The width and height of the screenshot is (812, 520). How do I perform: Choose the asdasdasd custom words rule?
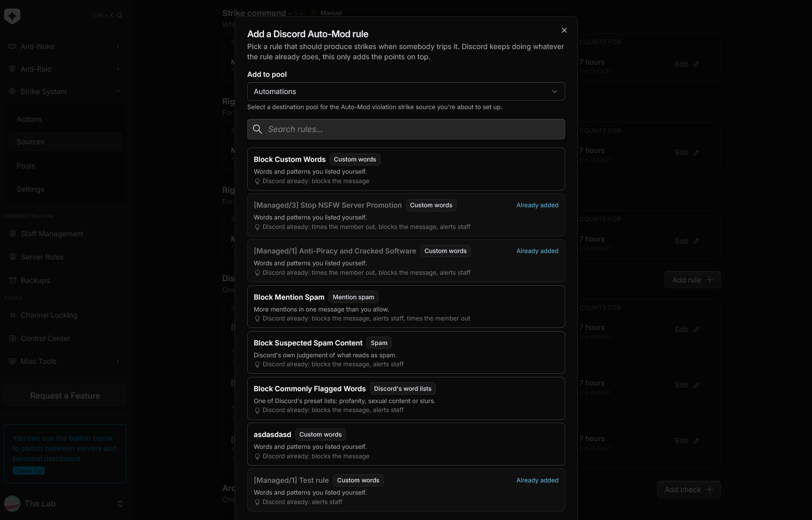(x=406, y=444)
